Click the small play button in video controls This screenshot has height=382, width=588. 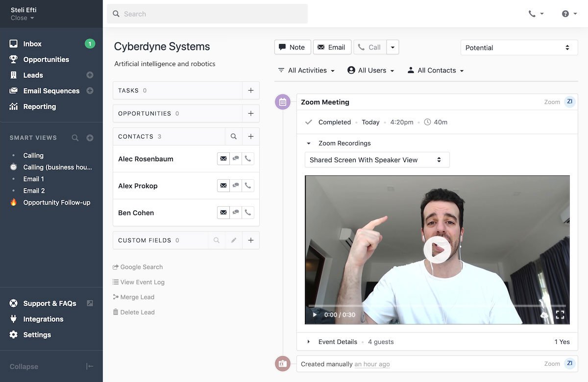click(x=315, y=315)
